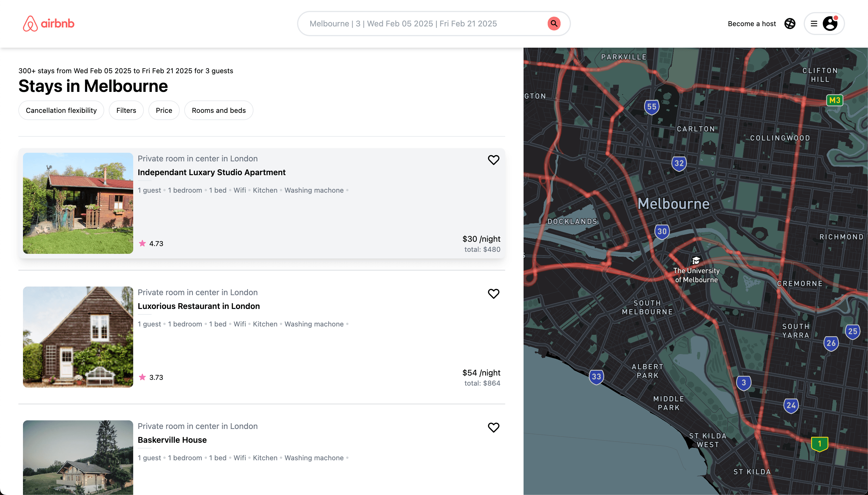The image size is (868, 495).
Task: Open the language globe icon
Action: [789, 24]
